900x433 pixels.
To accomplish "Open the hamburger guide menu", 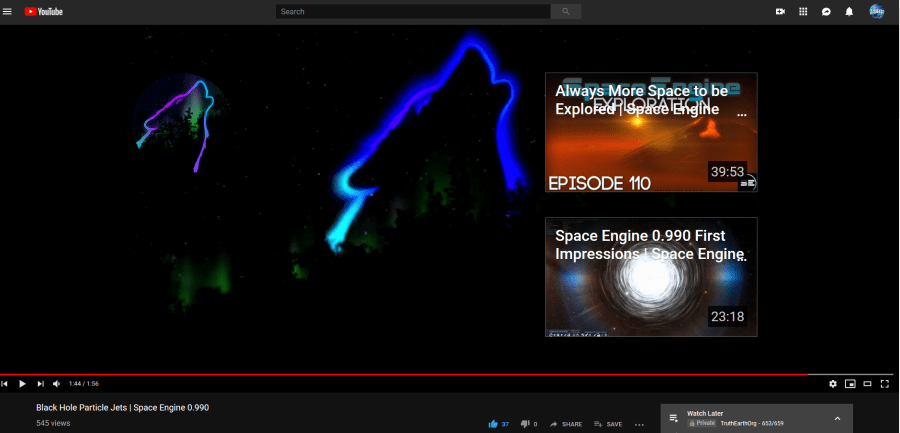I will (8, 12).
